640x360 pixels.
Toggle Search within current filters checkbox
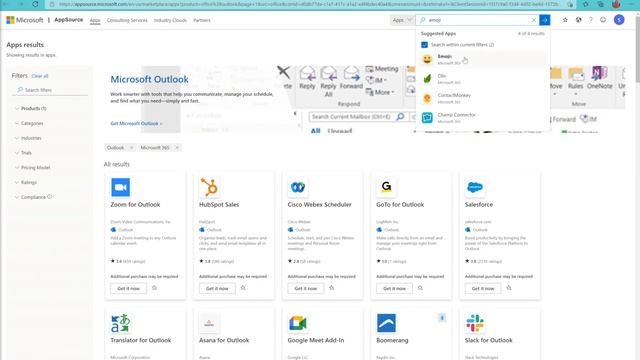coord(424,44)
